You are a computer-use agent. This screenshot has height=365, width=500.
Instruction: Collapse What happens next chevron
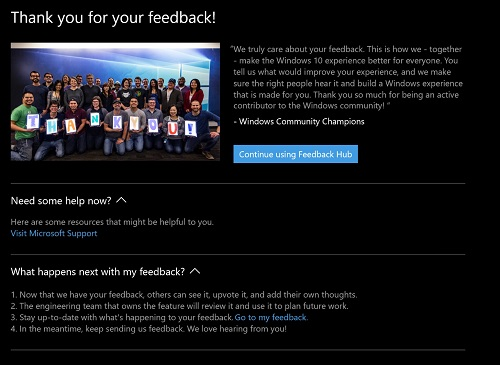(195, 271)
